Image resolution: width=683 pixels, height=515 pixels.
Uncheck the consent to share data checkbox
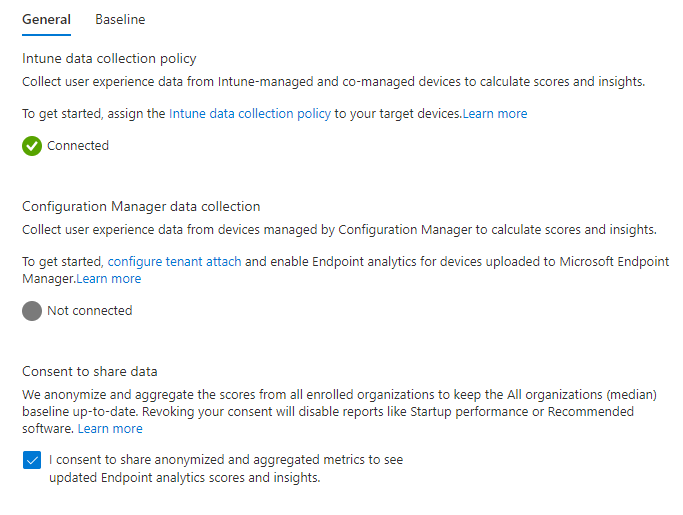point(32,460)
